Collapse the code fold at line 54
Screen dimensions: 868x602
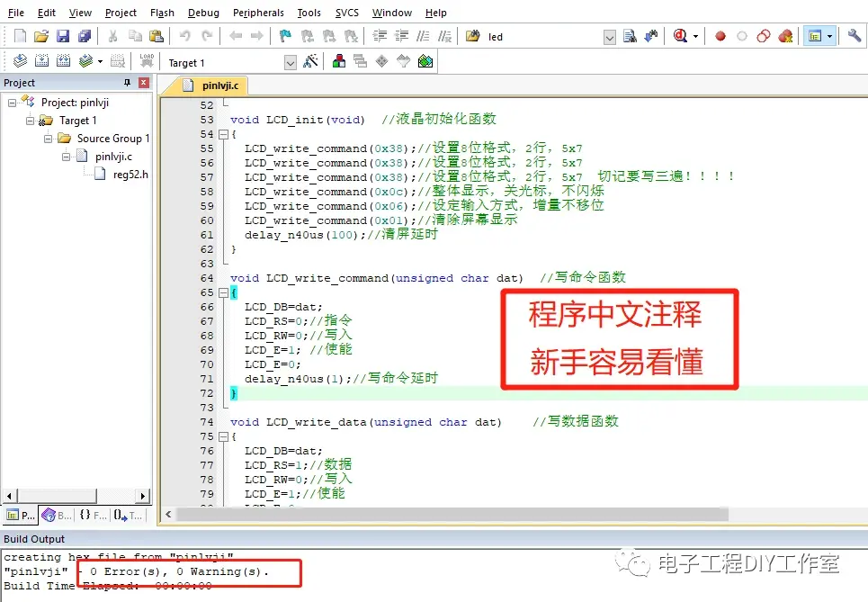pos(223,134)
